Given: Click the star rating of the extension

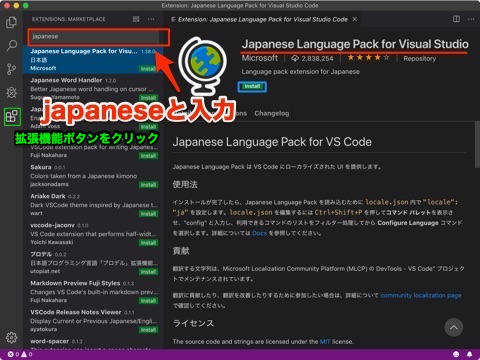Looking at the screenshot, I should coord(368,58).
